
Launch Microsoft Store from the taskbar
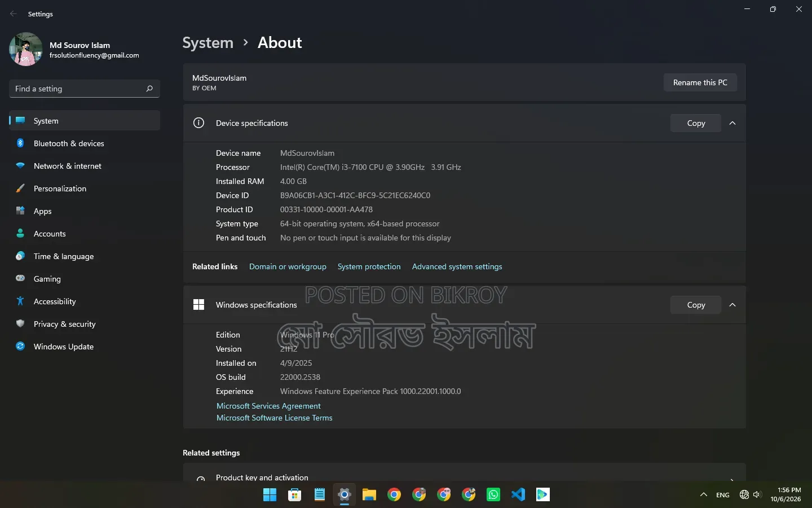click(295, 495)
